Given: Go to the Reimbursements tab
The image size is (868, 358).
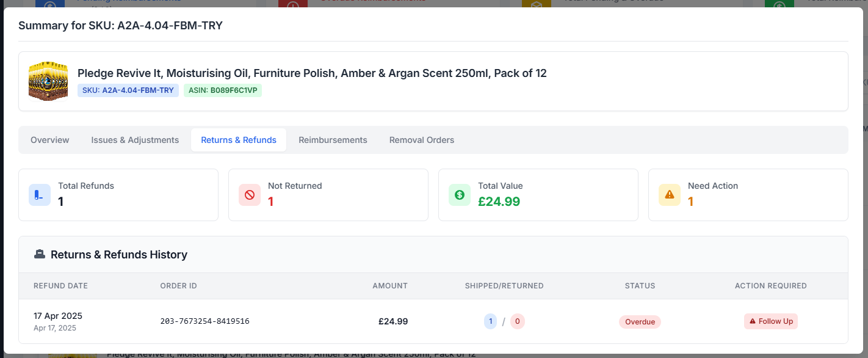Looking at the screenshot, I should [333, 140].
